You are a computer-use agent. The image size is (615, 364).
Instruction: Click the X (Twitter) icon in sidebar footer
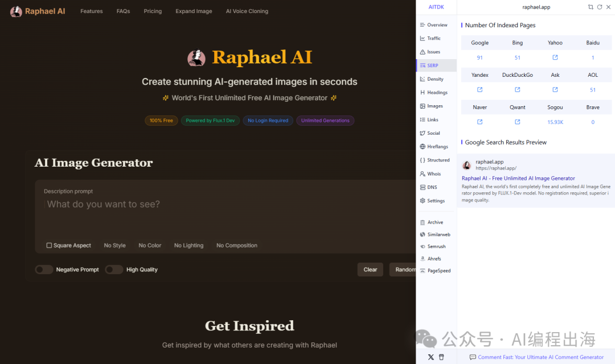[430, 357]
